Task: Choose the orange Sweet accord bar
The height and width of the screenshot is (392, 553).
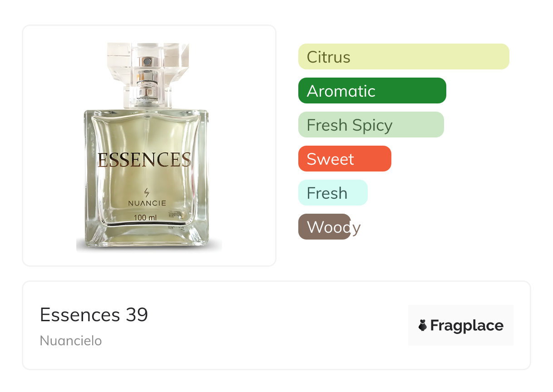Action: 344,159
